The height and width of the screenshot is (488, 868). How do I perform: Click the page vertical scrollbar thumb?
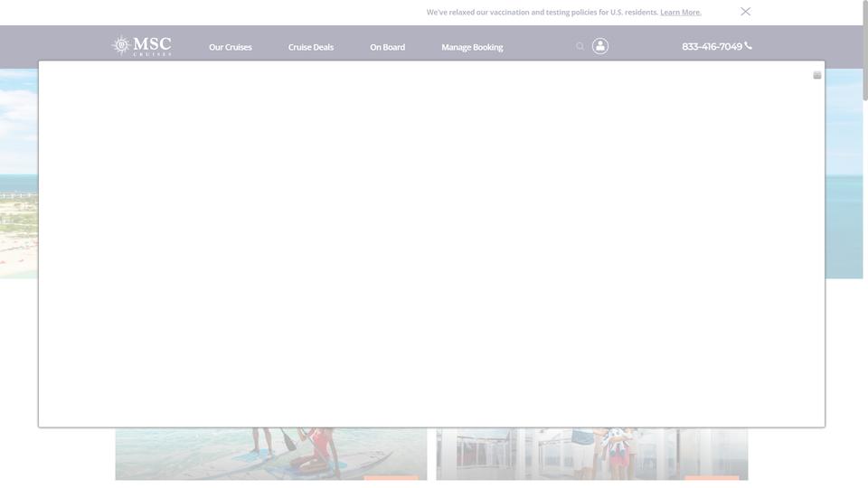865,51
